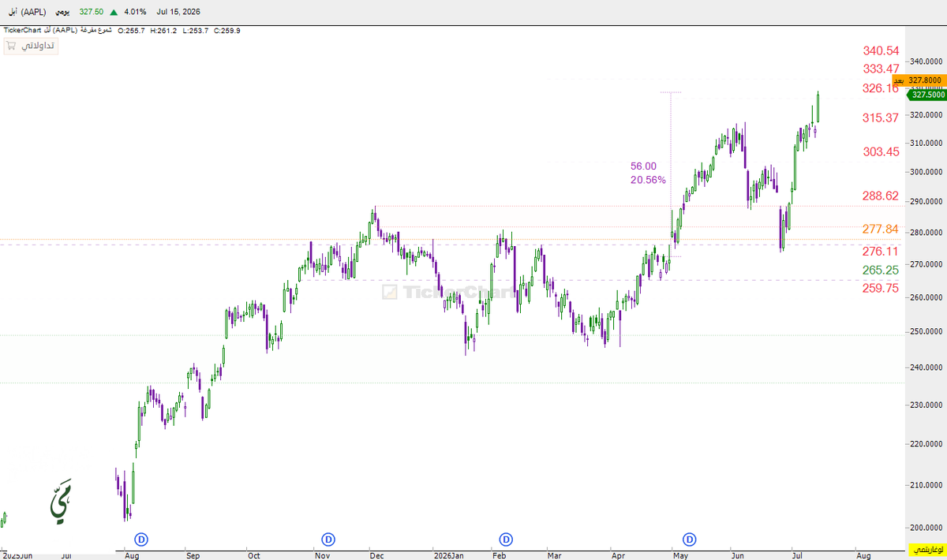Click the شموع مفرغة chart type label
Image resolution: width=947 pixels, height=560 pixels.
tap(98, 30)
